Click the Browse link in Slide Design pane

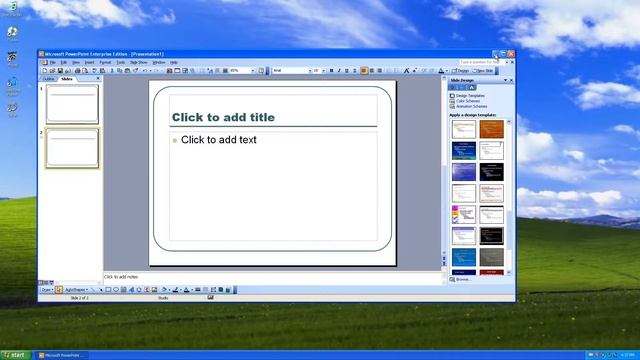(x=463, y=280)
